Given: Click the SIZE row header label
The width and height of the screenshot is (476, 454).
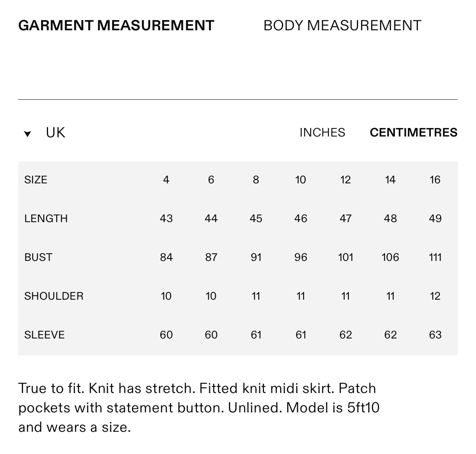Looking at the screenshot, I should click(36, 180).
